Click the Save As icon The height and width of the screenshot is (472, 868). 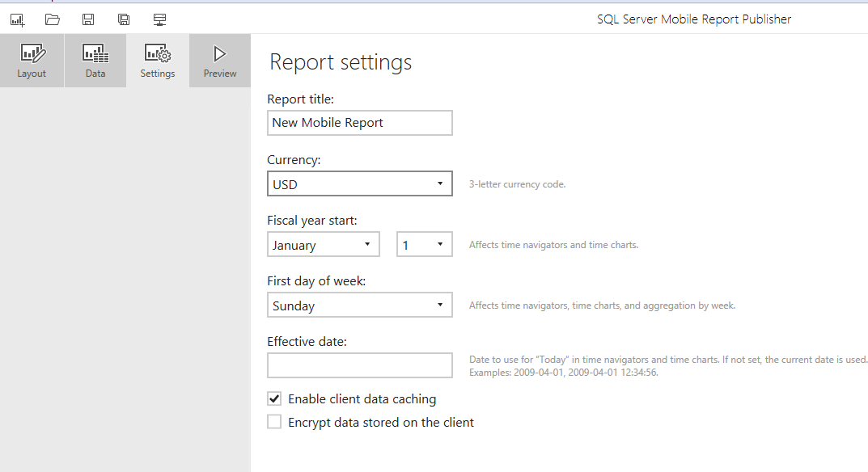pyautogui.click(x=124, y=19)
